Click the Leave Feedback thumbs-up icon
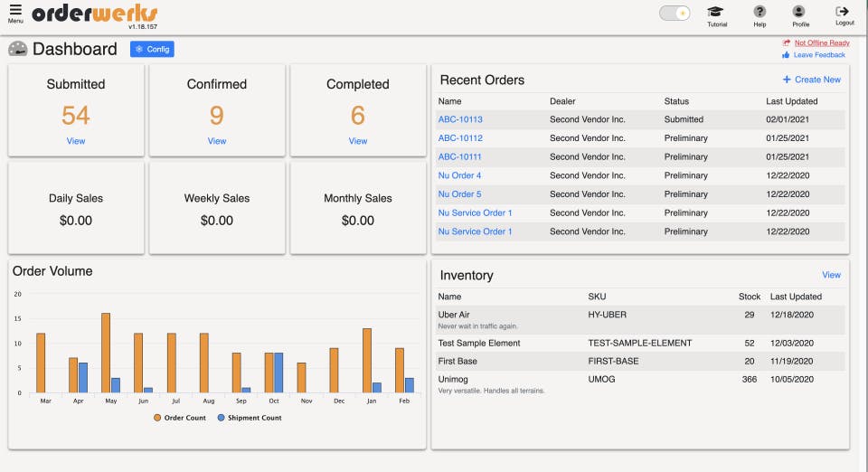This screenshot has width=868, height=472. (786, 55)
